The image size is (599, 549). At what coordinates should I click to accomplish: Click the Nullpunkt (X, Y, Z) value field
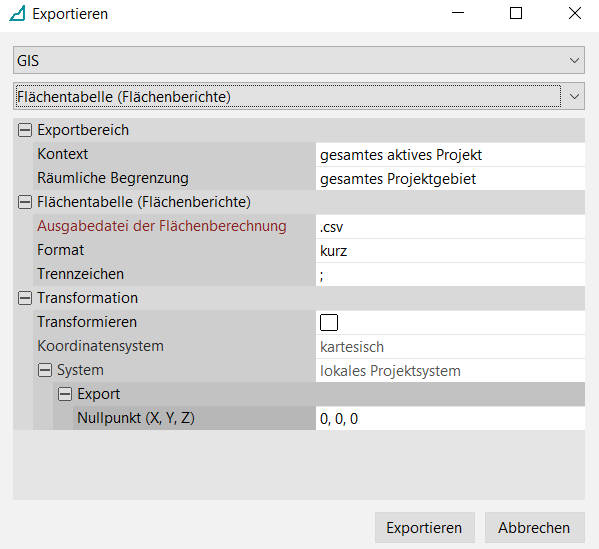450,418
